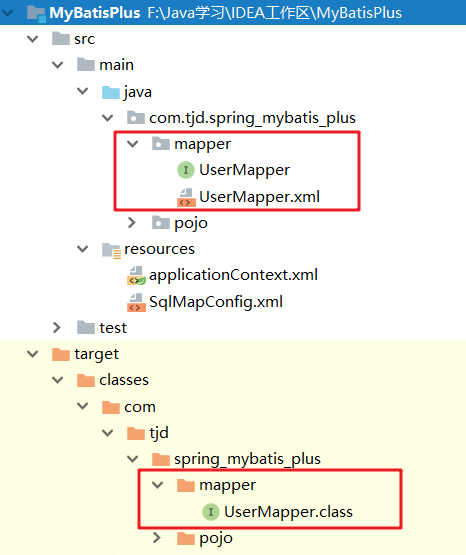This screenshot has width=466, height=555.
Task: Expand the pojo package under src
Action: 132,223
